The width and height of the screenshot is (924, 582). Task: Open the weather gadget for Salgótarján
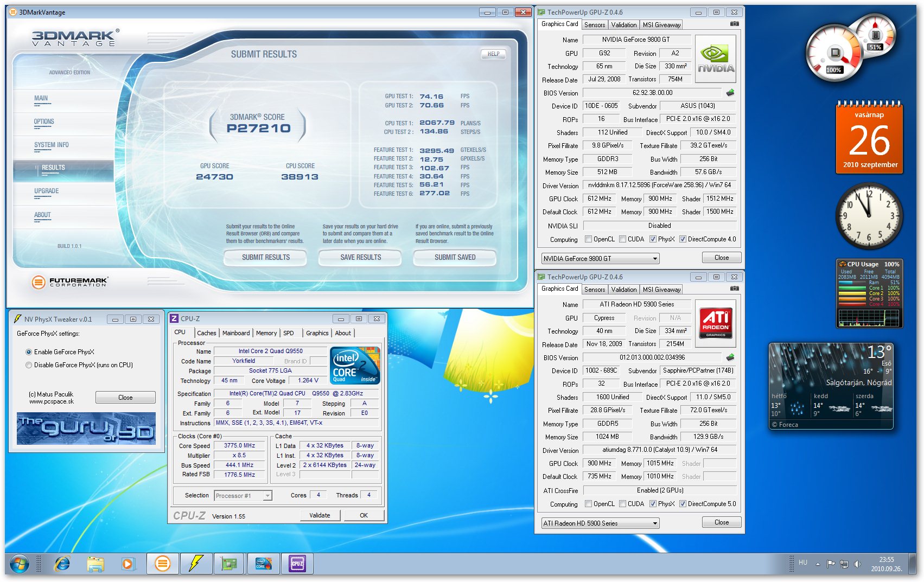[x=831, y=386]
